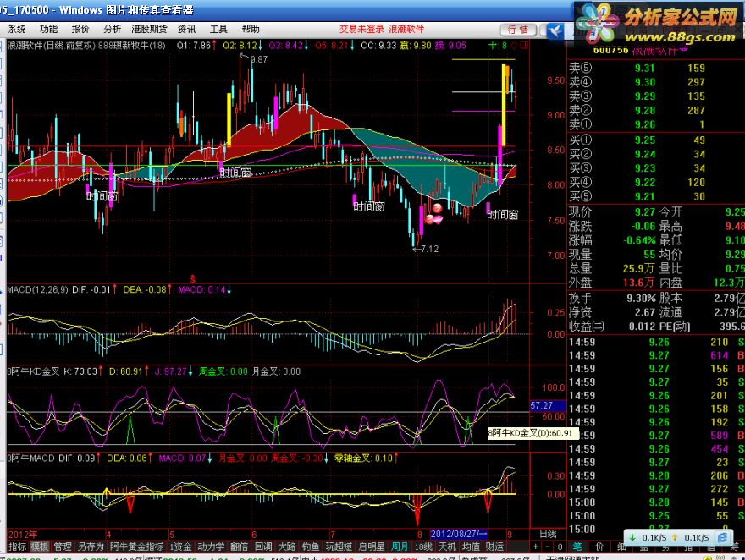Select the 18线 template tab
745x560 pixels.
coord(423,546)
